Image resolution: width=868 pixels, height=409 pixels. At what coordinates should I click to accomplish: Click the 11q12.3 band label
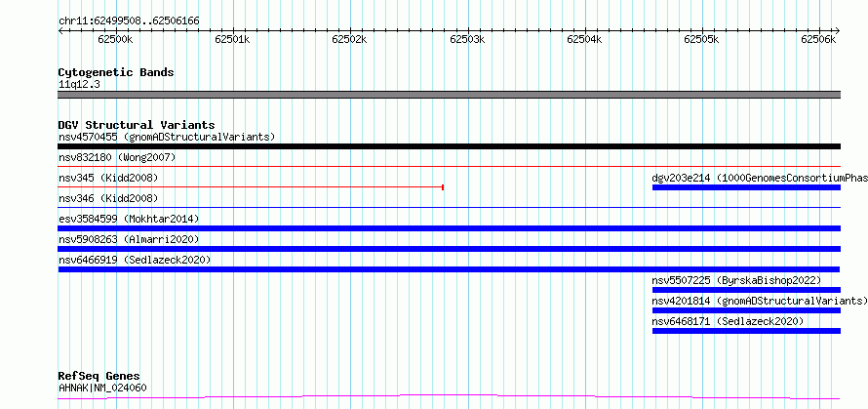79,85
